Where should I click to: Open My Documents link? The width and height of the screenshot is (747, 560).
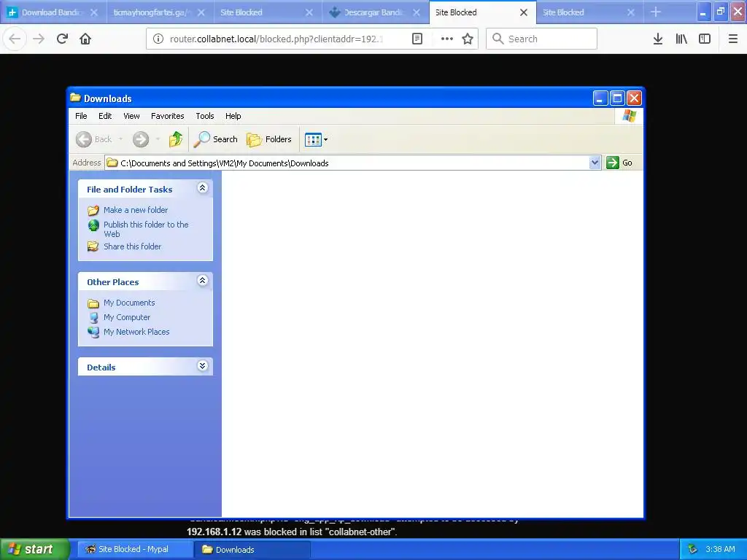click(x=122, y=303)
